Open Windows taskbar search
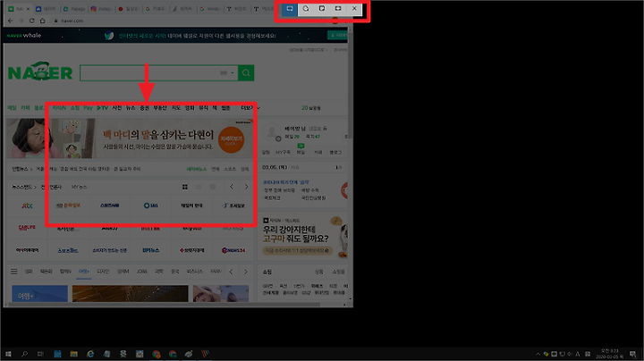The height and width of the screenshot is (361, 644). [24, 354]
